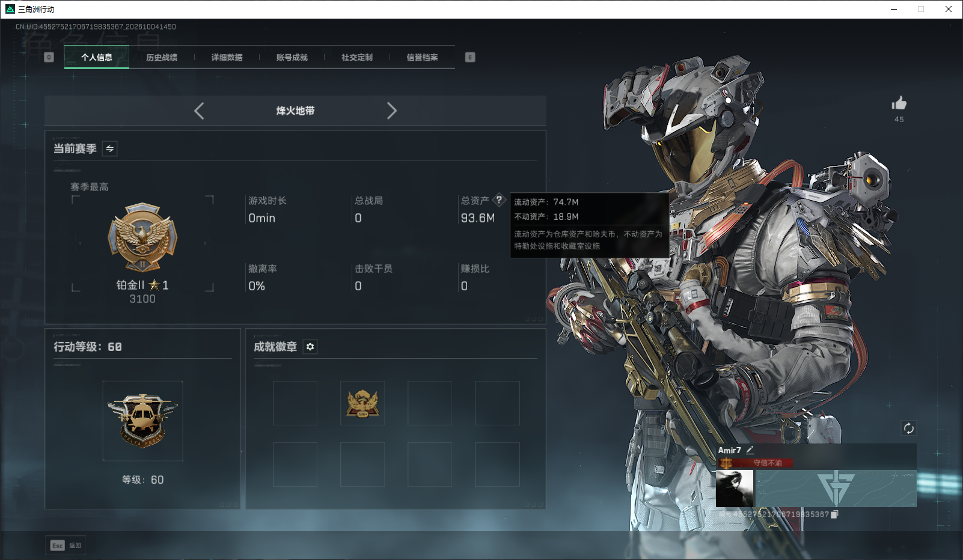
Task: Click the 0% 撤离率 value
Action: coord(257,286)
